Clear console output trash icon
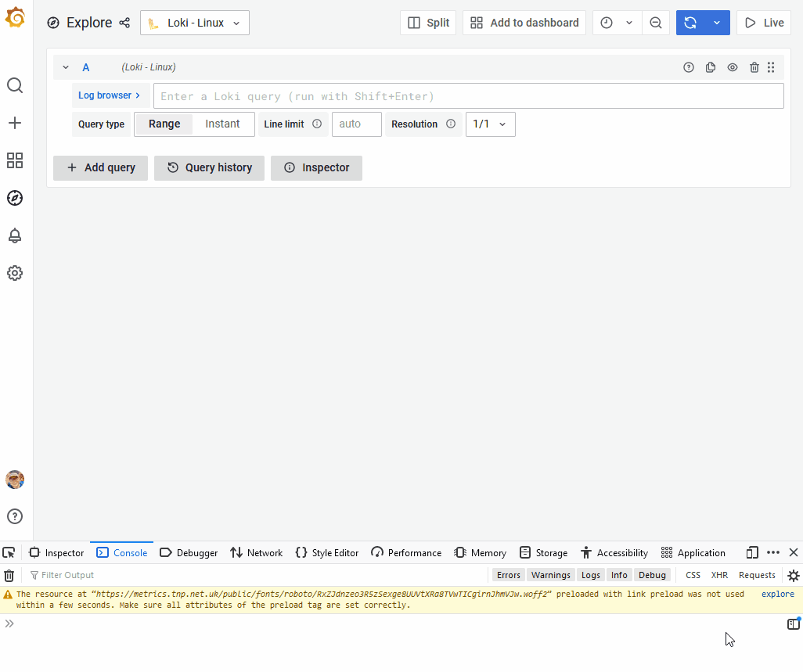The image size is (803, 672). pyautogui.click(x=9, y=575)
